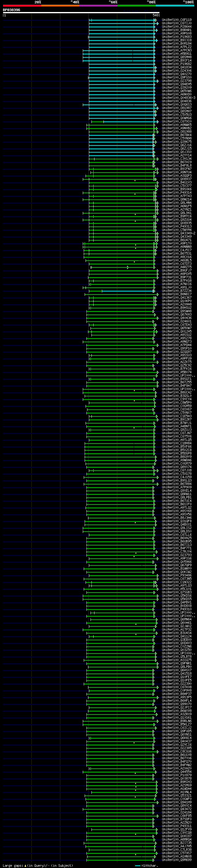
Task: Click the white query sequence bar
Action: (x=81, y=13)
